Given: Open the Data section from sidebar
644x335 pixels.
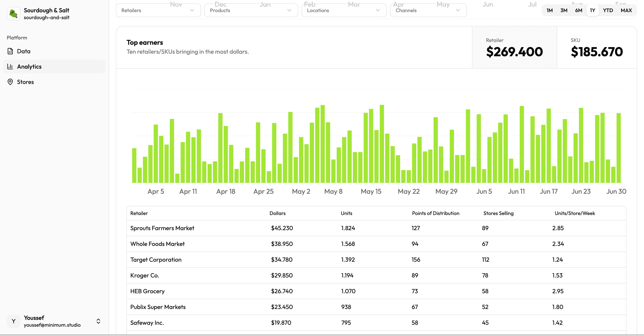Looking at the screenshot, I should pyautogui.click(x=24, y=51).
